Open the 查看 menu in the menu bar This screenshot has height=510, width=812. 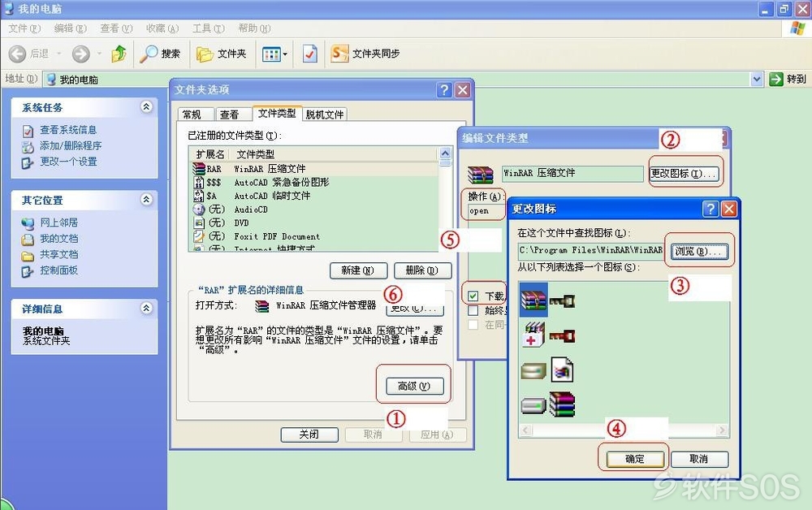click(116, 28)
